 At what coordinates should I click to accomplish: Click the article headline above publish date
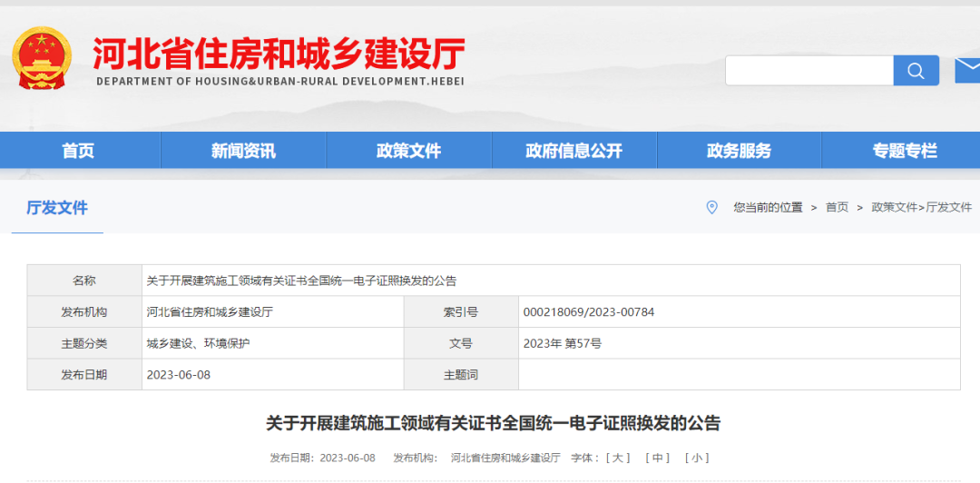[493, 423]
